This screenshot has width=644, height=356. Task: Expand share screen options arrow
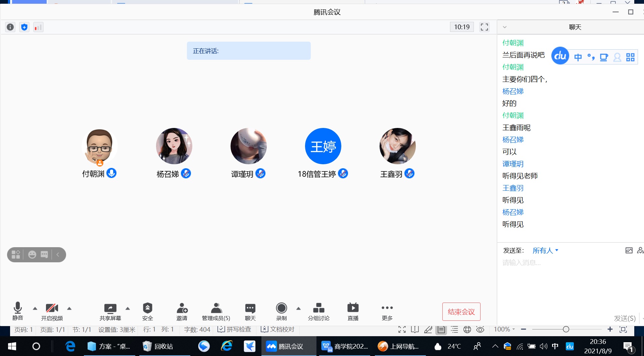point(128,308)
